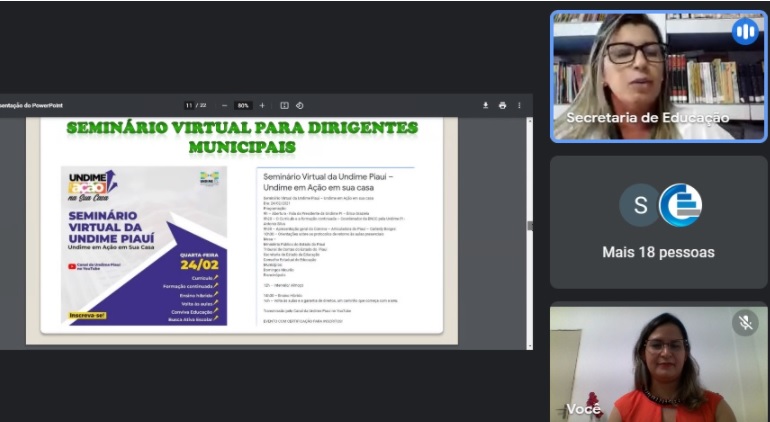Screen dimensions: 770x422
Task: Click the zoom in plus button
Action: tap(262, 105)
